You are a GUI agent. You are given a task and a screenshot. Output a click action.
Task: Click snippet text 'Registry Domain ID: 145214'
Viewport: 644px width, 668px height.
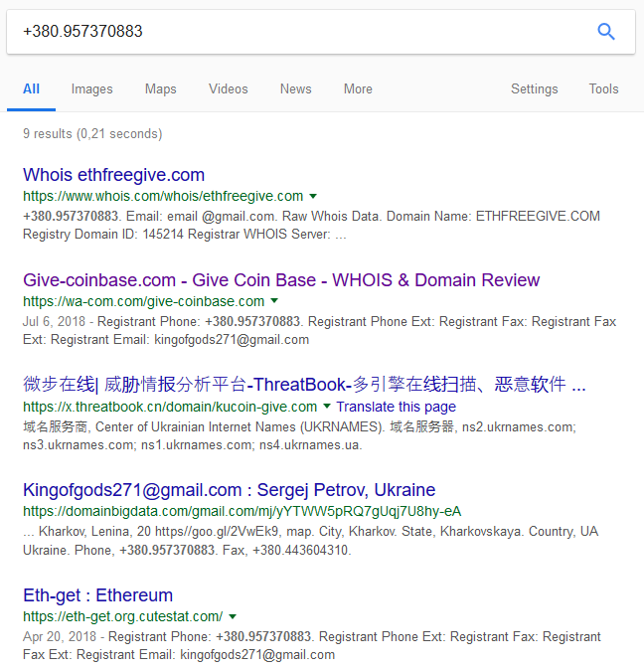(103, 235)
